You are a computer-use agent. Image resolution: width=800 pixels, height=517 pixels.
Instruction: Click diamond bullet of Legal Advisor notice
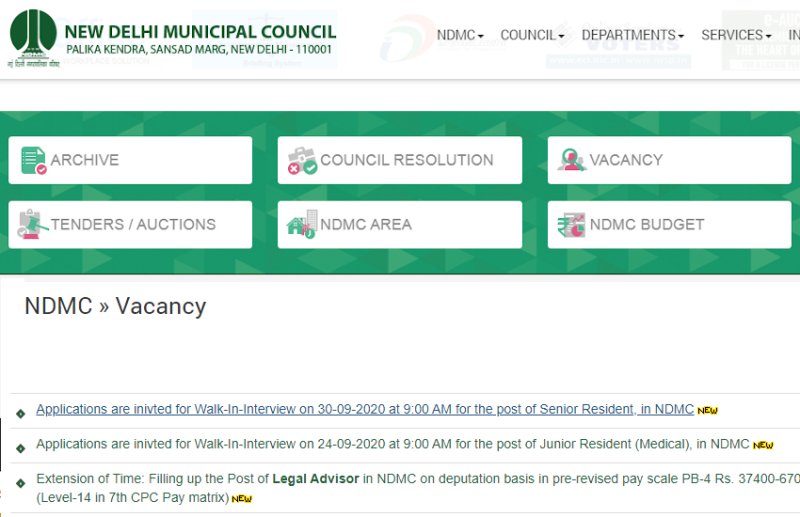pyautogui.click(x=21, y=483)
